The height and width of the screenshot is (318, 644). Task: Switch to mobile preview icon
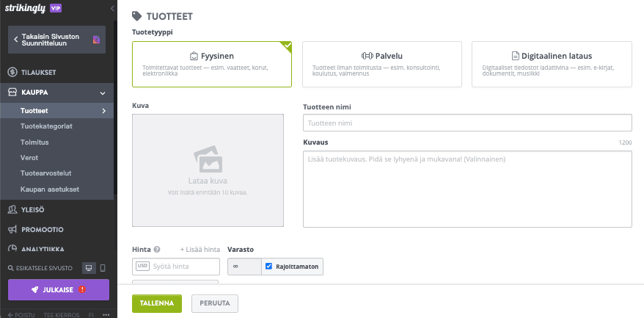click(103, 268)
